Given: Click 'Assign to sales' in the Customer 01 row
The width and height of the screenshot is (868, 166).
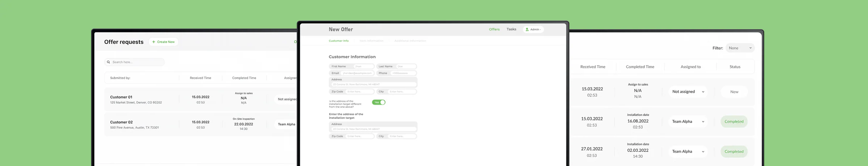Looking at the screenshot, I should [x=244, y=93].
